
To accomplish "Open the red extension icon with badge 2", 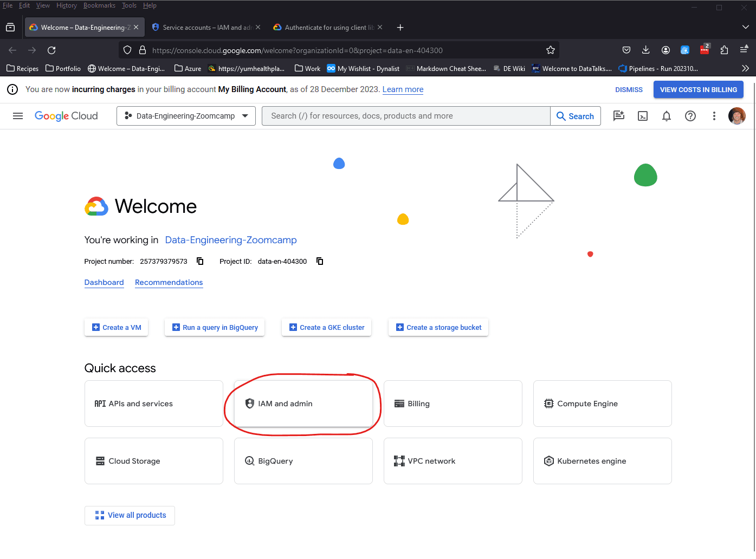I will click(x=705, y=49).
